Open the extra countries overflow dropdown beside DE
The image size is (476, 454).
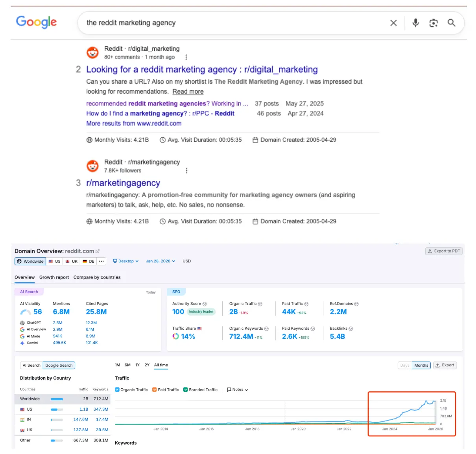(101, 261)
